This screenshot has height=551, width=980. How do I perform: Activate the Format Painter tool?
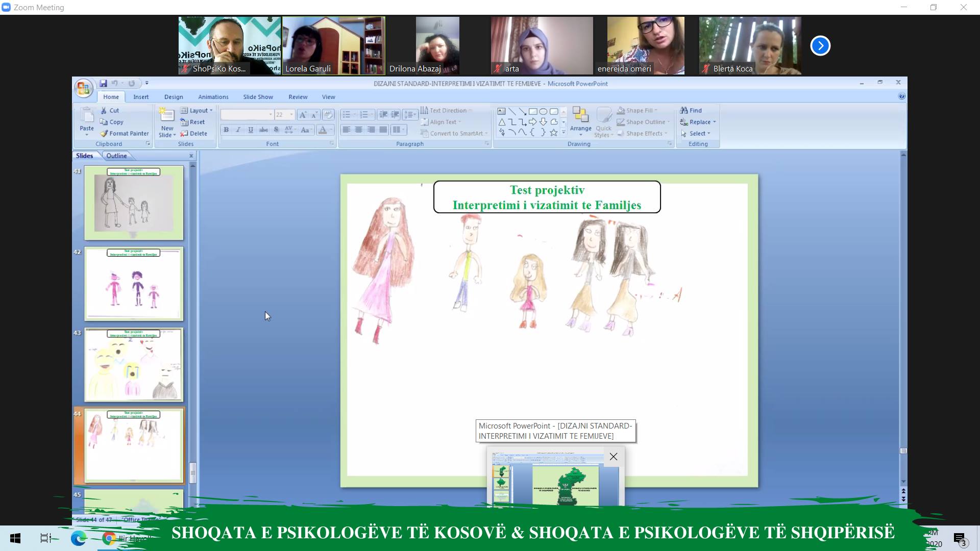125,133
